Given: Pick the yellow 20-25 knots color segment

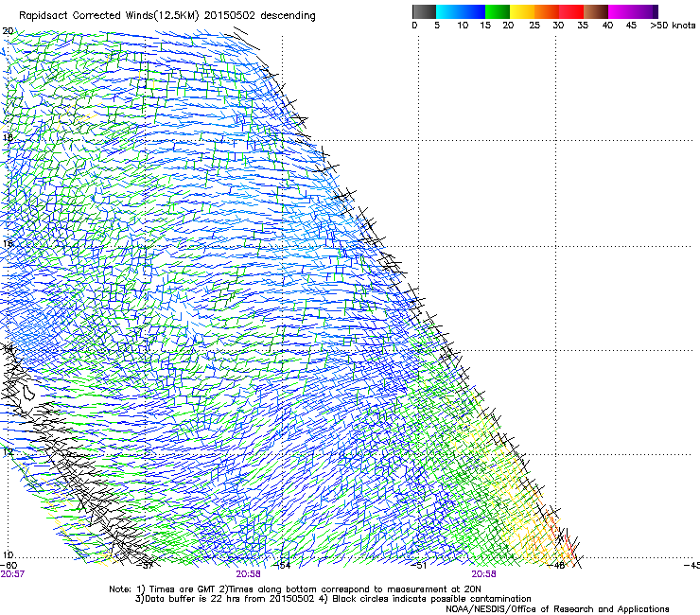Looking at the screenshot, I should [522, 11].
